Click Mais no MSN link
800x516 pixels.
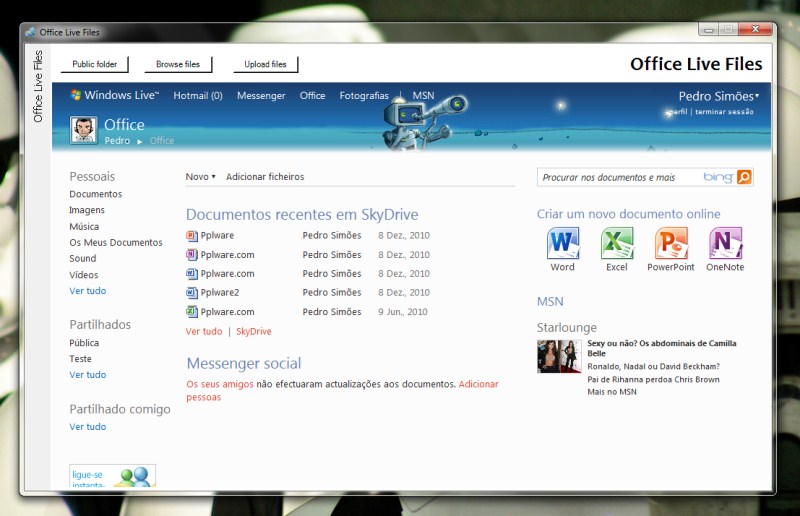click(x=612, y=392)
